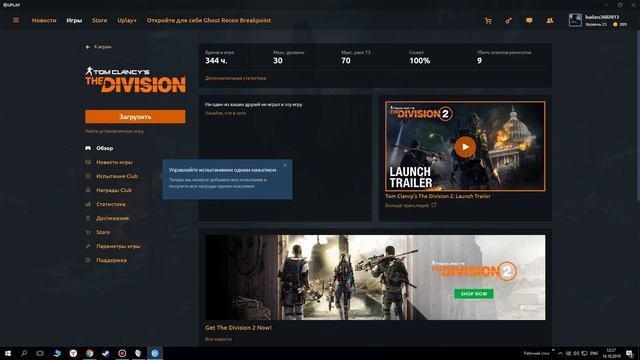Click the Загрузить download button
The height and width of the screenshot is (360, 640).
click(135, 117)
